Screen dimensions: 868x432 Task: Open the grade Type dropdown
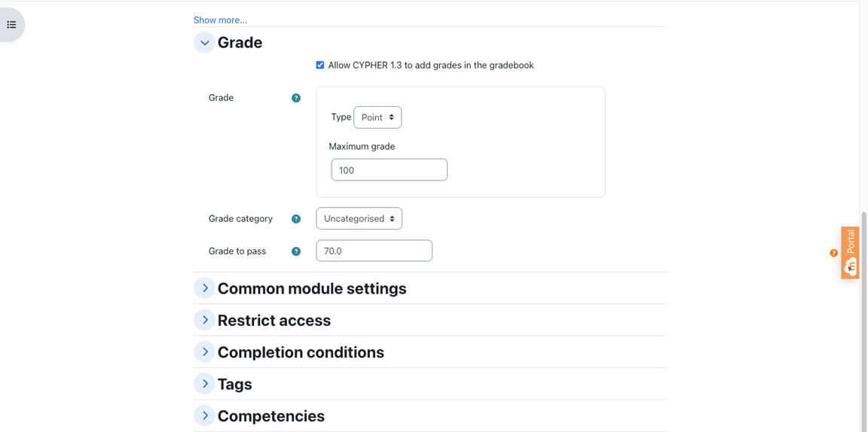(377, 117)
